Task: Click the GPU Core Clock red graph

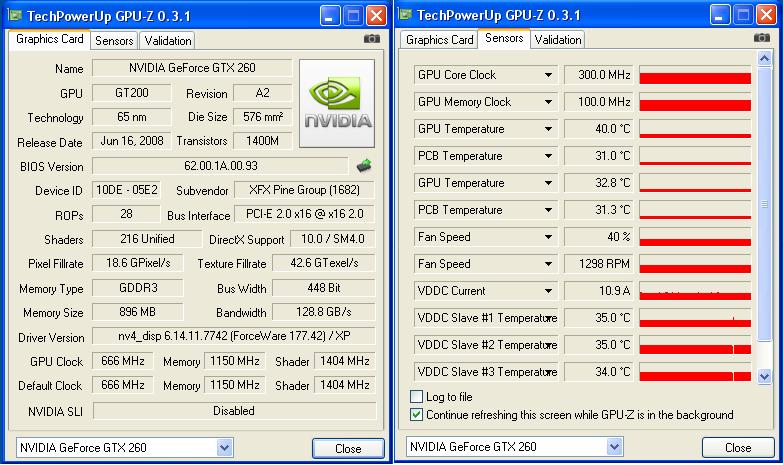Action: click(x=695, y=75)
